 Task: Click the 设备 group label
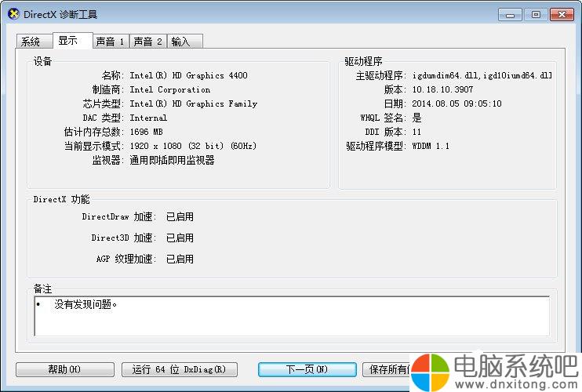click(x=42, y=62)
